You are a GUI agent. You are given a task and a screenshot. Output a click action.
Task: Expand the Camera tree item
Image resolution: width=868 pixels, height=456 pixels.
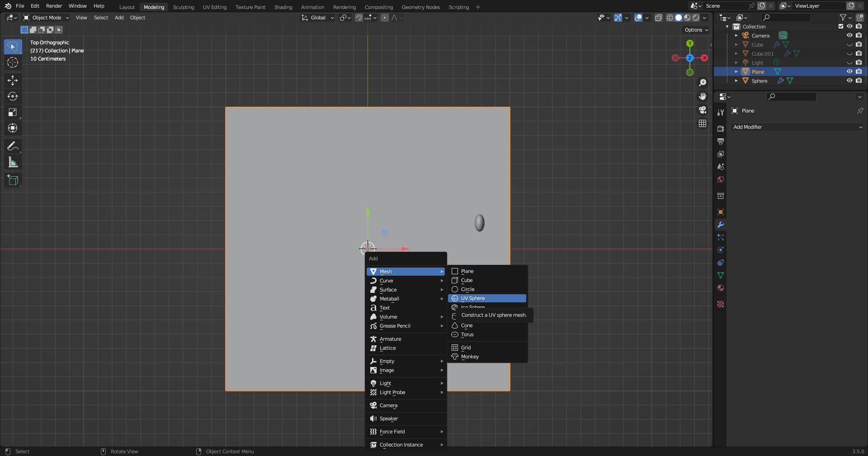pyautogui.click(x=736, y=35)
